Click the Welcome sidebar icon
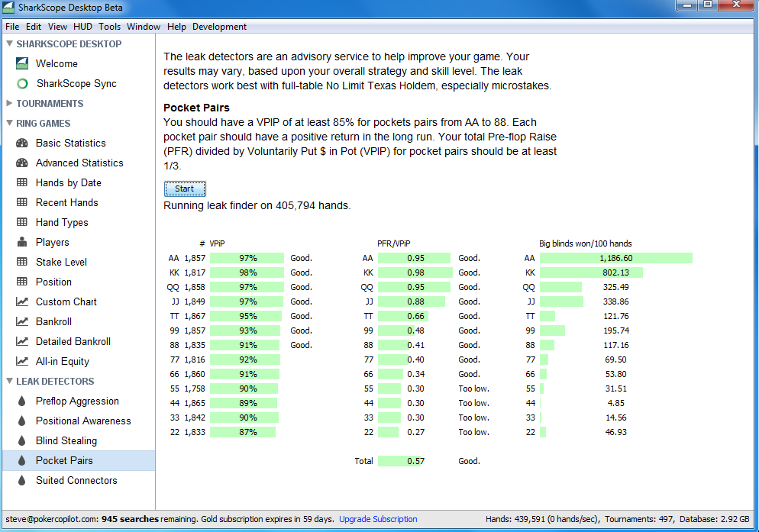759x532 pixels. click(22, 63)
